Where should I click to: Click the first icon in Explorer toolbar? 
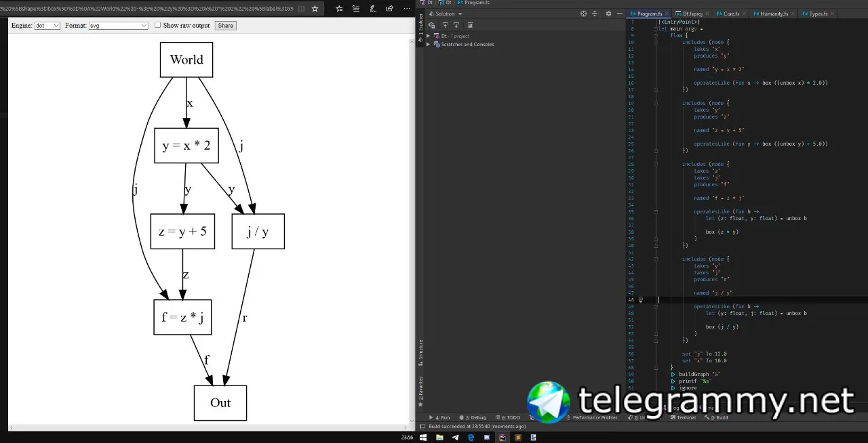pyautogui.click(x=431, y=25)
